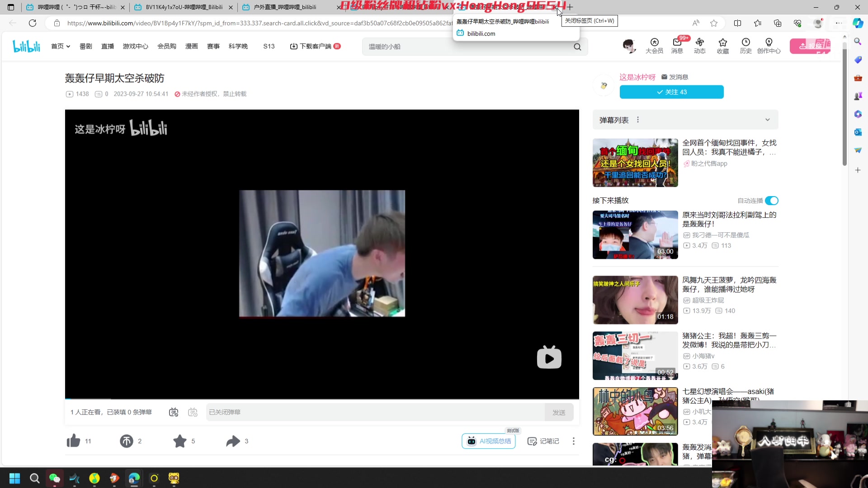Click the like thumbs-up icon

point(73,441)
